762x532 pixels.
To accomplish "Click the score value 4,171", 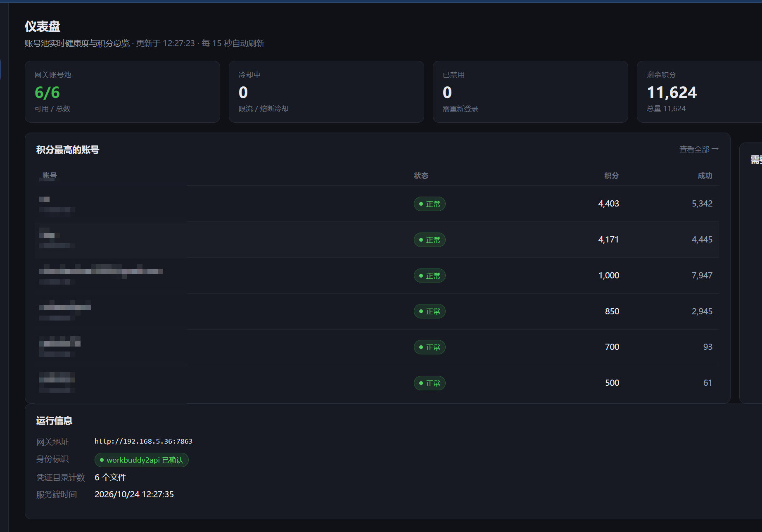I will 609,240.
